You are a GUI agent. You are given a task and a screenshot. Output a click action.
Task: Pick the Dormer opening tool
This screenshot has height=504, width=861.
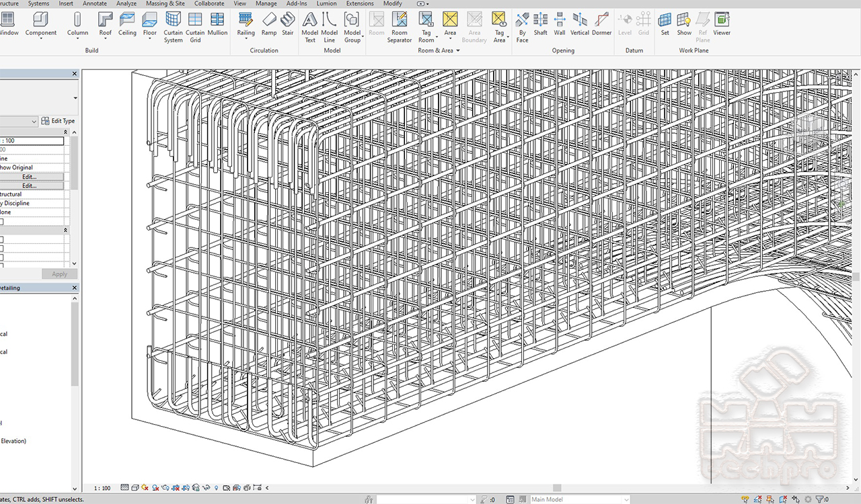click(602, 24)
